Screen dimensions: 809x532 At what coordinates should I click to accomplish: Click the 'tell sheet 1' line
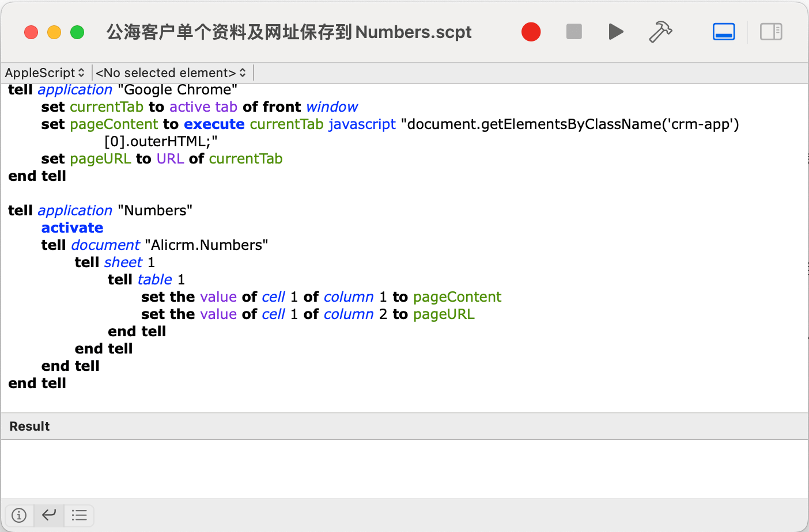[x=115, y=263]
